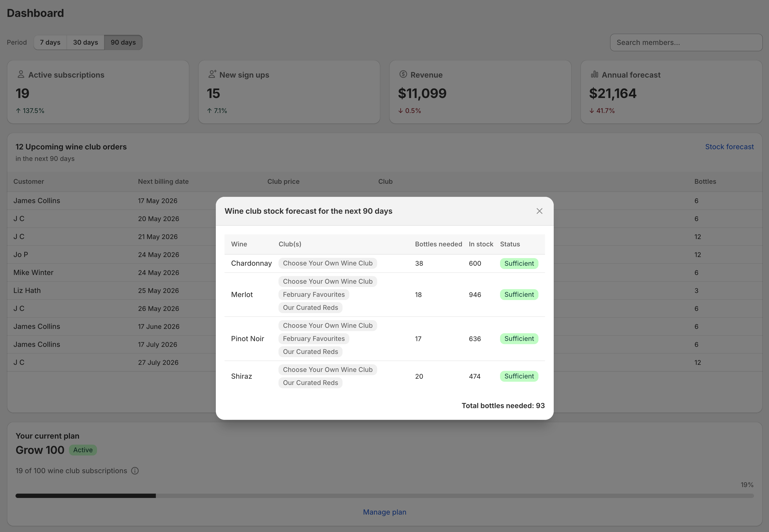Image resolution: width=769 pixels, height=532 pixels.
Task: Select the Liz Hath order row
Action: pyautogui.click(x=384, y=290)
